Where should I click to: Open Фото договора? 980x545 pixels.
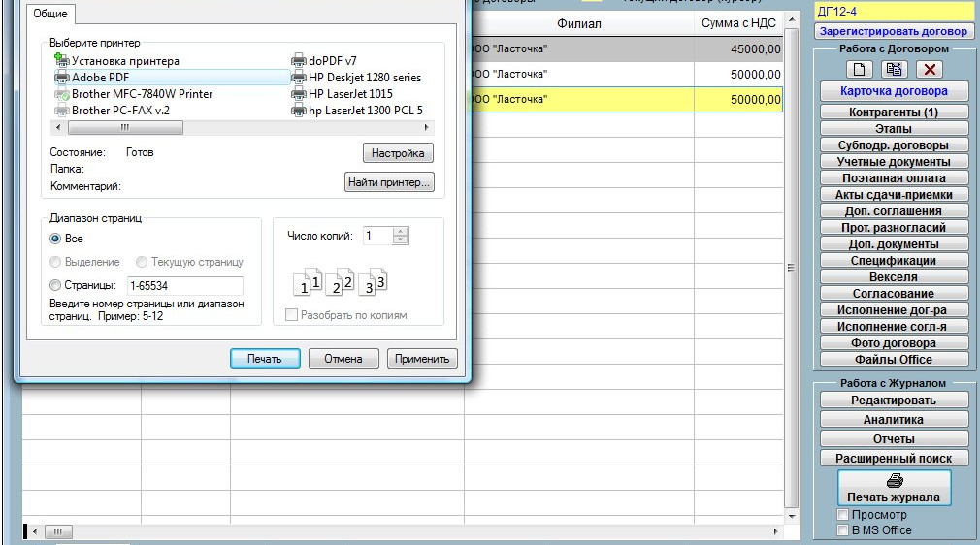click(894, 343)
